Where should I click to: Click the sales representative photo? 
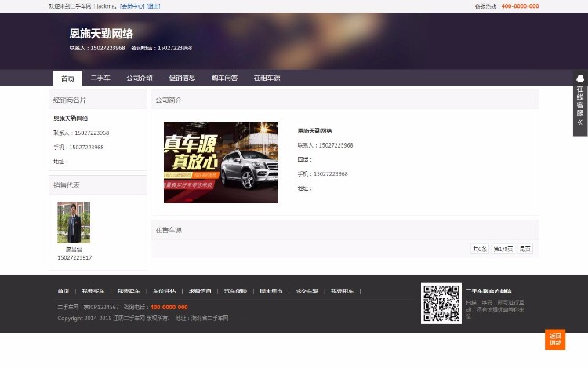(x=74, y=223)
